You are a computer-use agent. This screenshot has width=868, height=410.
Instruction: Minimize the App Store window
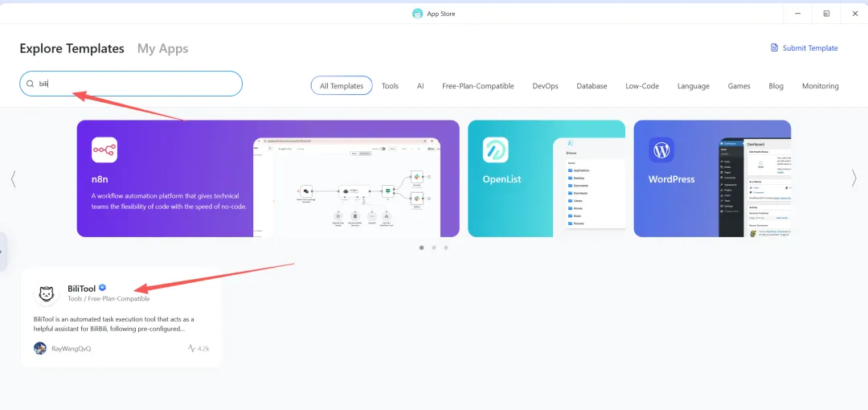tap(798, 14)
